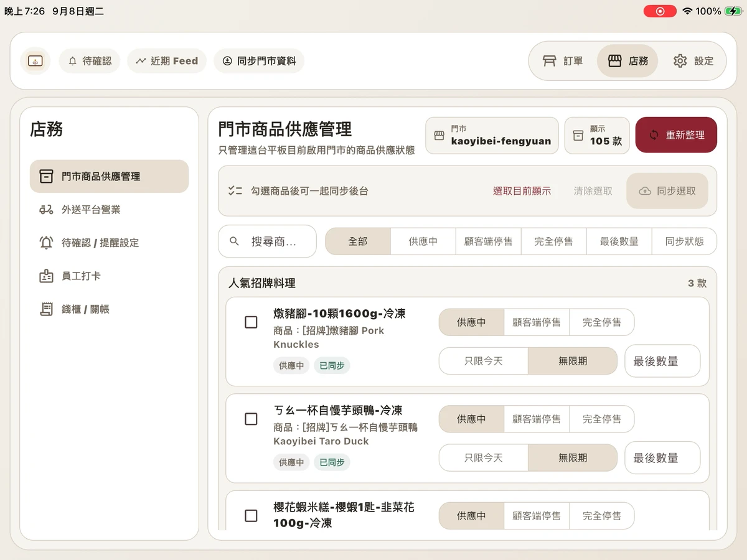The height and width of the screenshot is (560, 747).
Task: Set 櫻花蝦米糕 status to 完全停售
Action: [x=602, y=516]
